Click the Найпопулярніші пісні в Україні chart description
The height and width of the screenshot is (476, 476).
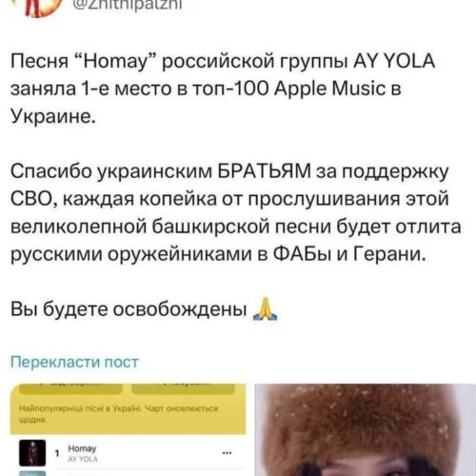click(119, 414)
